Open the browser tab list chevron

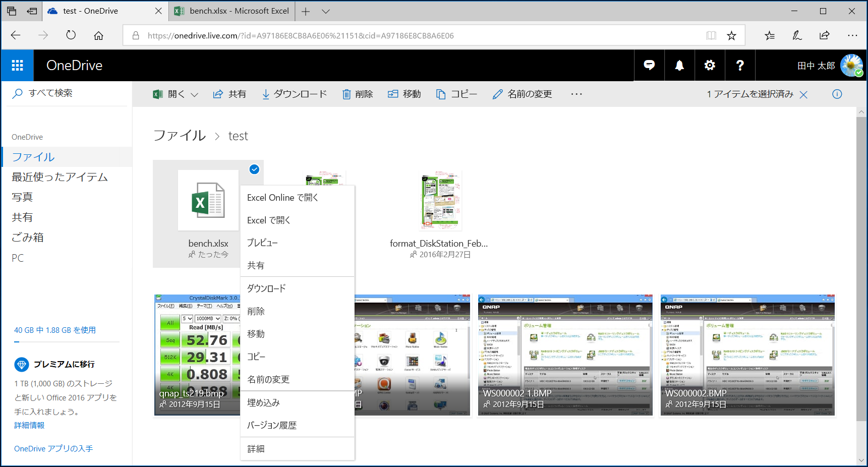click(325, 11)
